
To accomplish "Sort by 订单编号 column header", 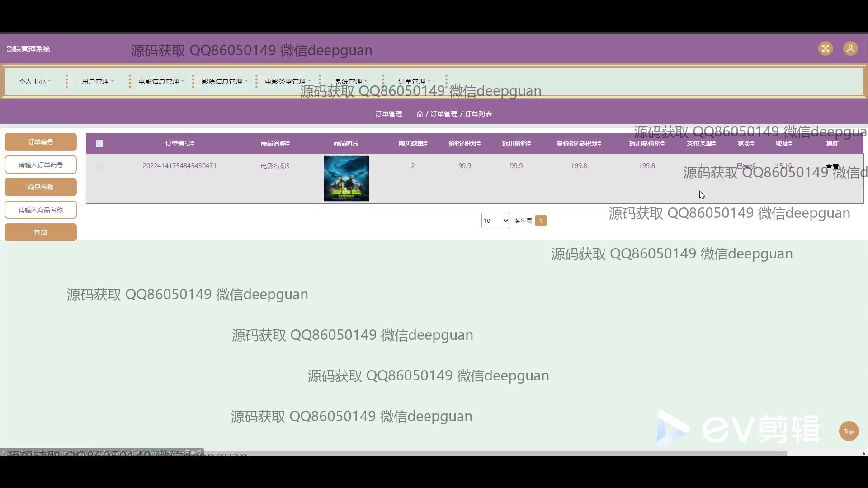I will coord(180,143).
